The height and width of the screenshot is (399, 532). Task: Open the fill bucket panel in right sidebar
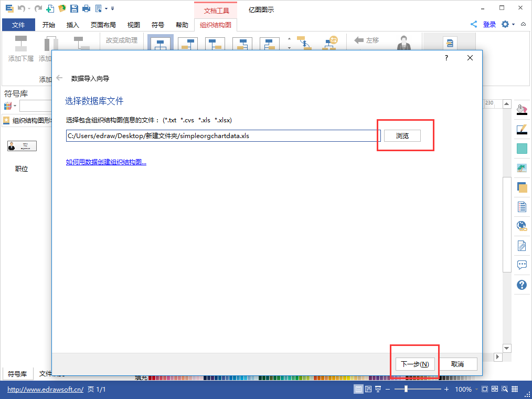(522, 110)
